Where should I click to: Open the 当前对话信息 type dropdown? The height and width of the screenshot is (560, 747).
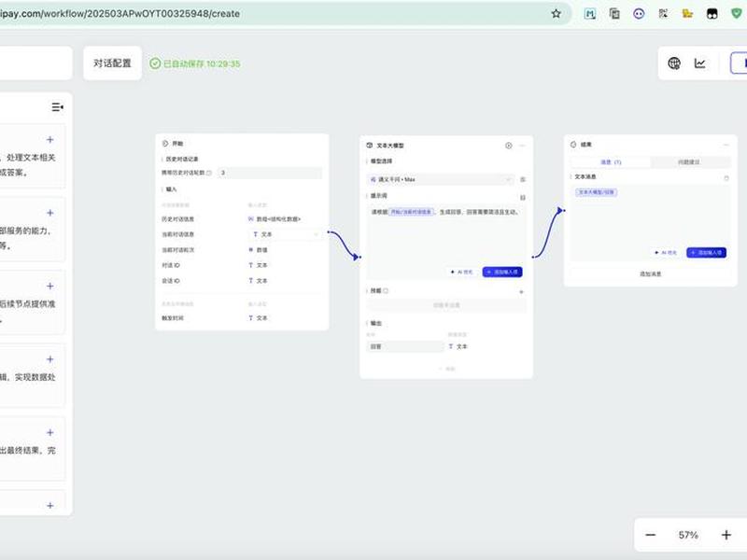(285, 234)
